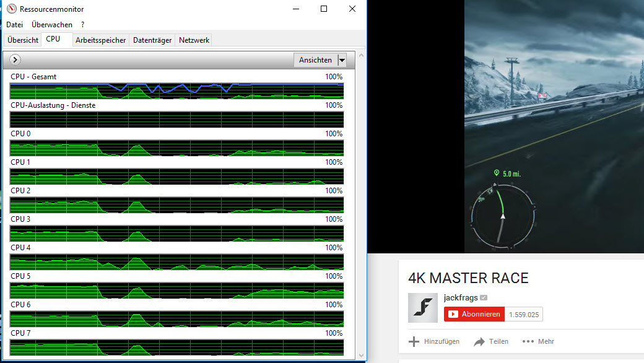Click the Hinzufügen text button

click(x=442, y=341)
